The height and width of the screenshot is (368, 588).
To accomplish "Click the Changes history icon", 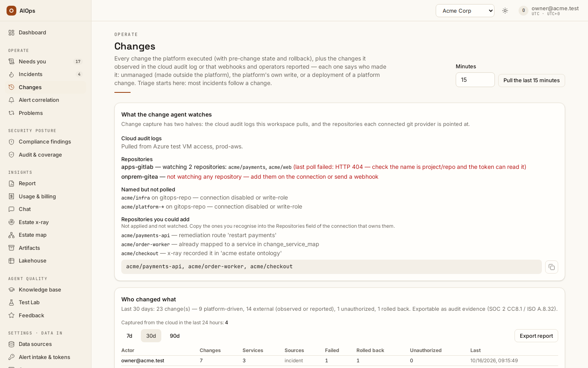I will pos(11,88).
